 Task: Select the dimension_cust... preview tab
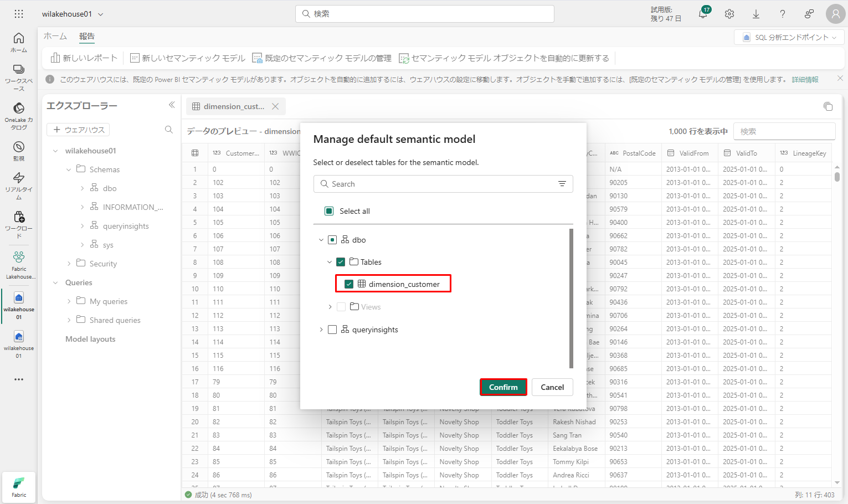pyautogui.click(x=234, y=106)
